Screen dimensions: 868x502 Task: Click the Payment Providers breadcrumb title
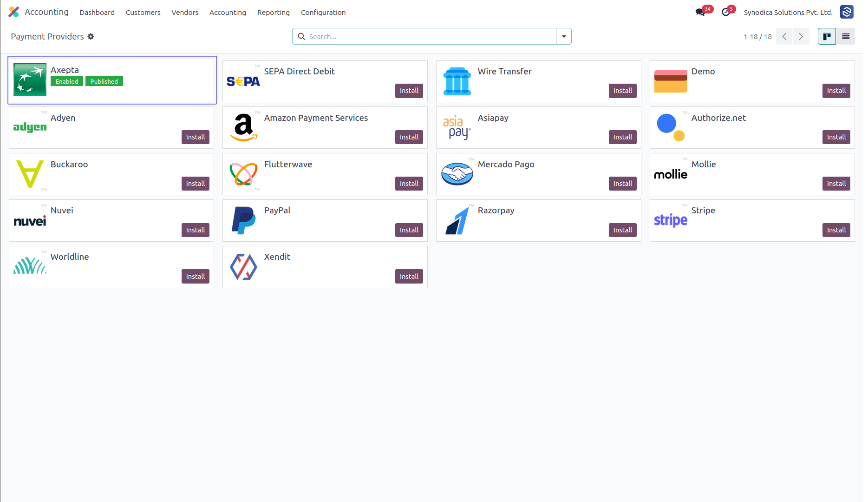(x=47, y=36)
